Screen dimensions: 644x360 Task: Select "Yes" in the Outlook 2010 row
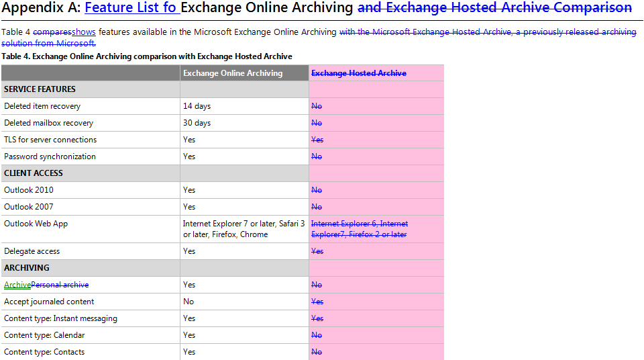[189, 190]
